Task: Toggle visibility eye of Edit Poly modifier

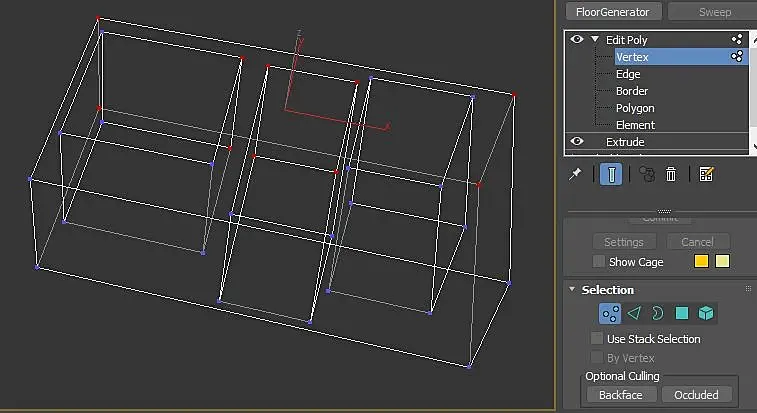Action: pos(576,39)
